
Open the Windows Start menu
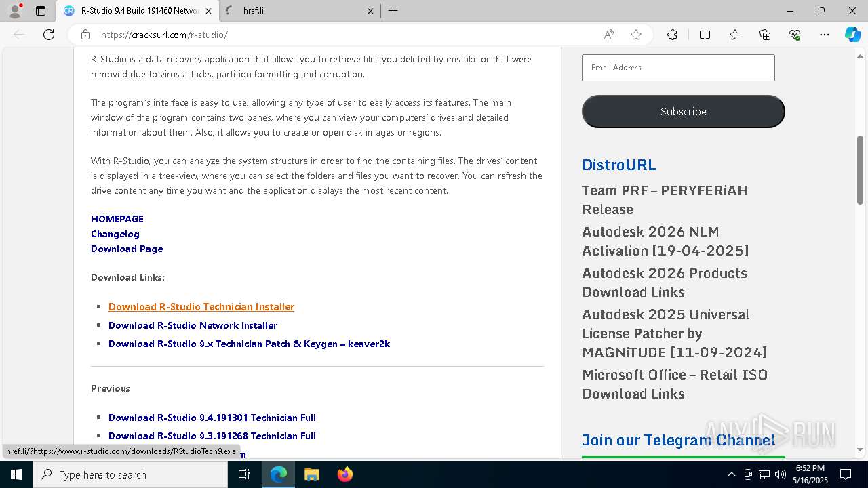(x=16, y=474)
